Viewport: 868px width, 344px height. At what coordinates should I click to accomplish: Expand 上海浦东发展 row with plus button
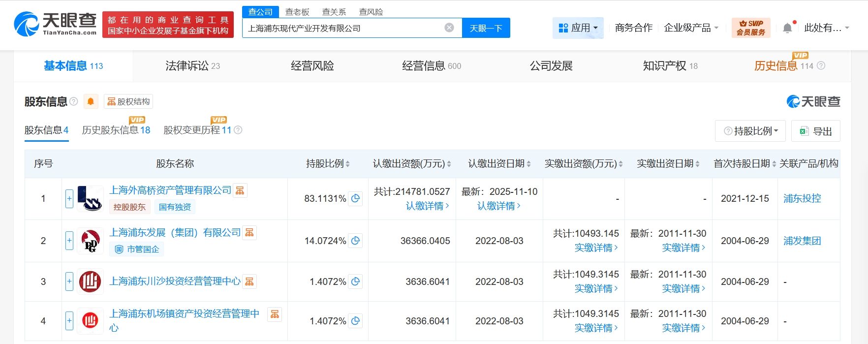pos(69,241)
